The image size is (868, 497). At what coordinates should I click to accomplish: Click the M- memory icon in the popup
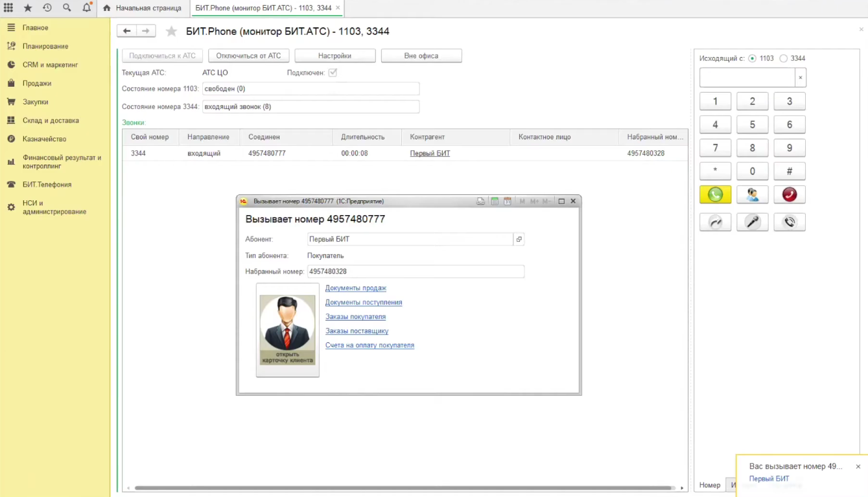pos(546,202)
